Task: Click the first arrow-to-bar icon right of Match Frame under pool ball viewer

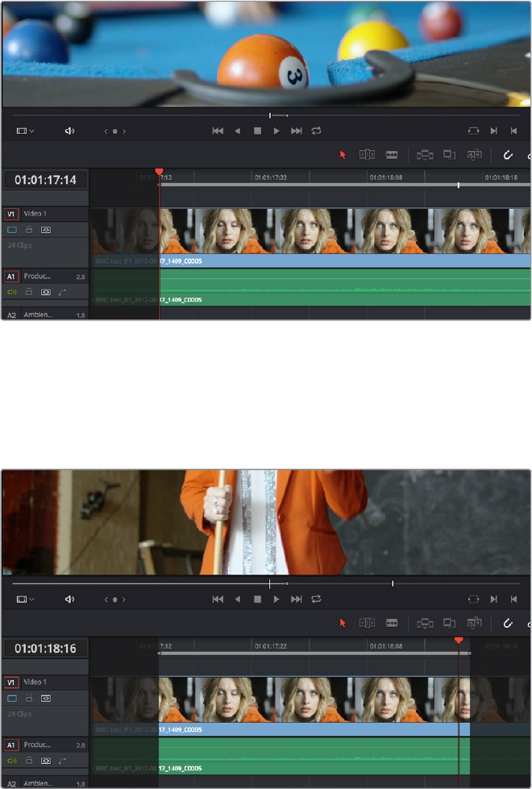Action: click(494, 131)
